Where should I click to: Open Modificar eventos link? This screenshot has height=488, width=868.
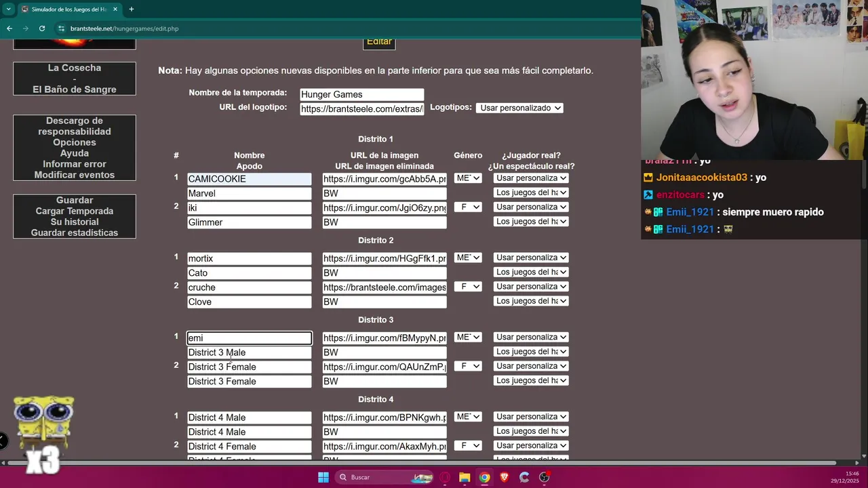click(x=75, y=175)
